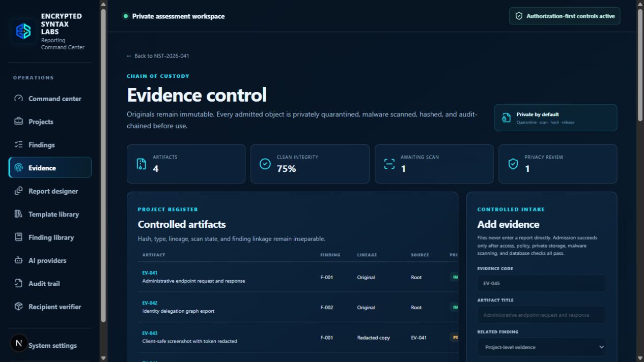This screenshot has width=644, height=362.
Task: Click the shield icon in Authorization-first badge
Action: pyautogui.click(x=519, y=16)
